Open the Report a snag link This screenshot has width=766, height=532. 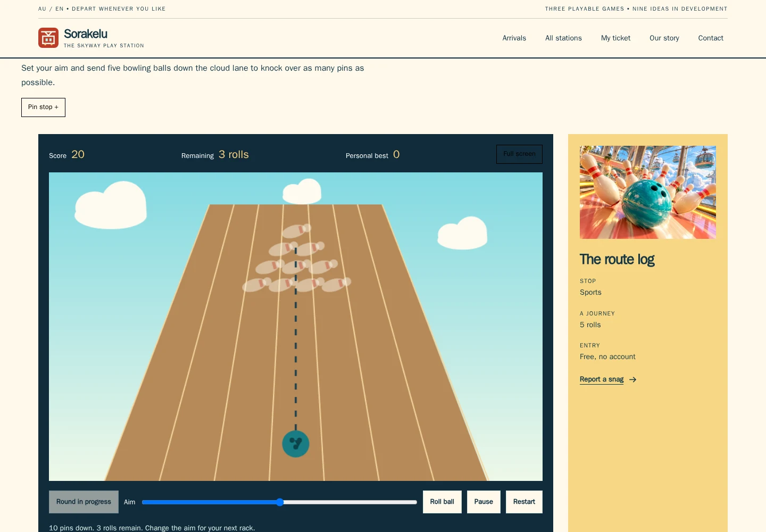coord(602,379)
